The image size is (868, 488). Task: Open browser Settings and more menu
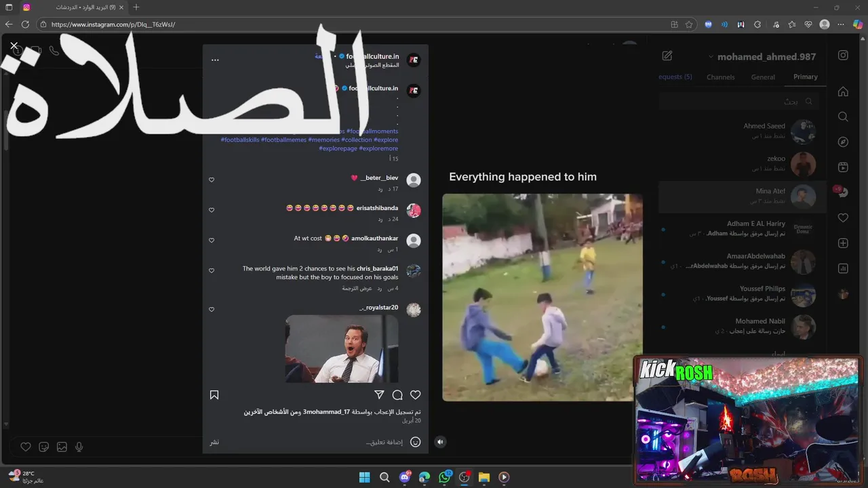[840, 24]
